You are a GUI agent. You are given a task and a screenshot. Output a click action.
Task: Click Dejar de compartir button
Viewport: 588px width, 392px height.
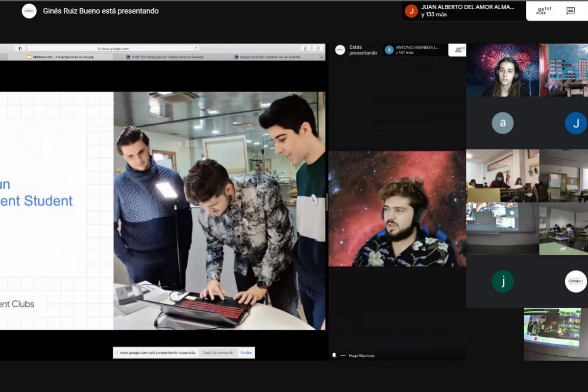[218, 352]
